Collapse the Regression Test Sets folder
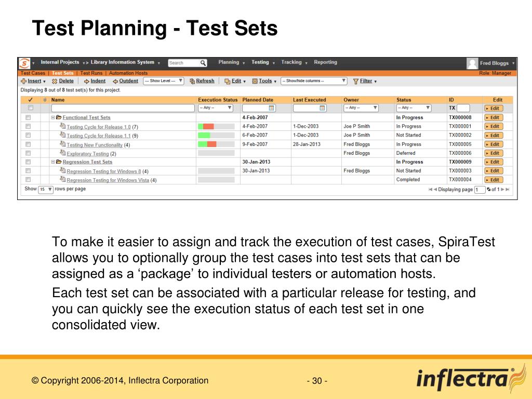The height and width of the screenshot is (399, 532). tap(53, 162)
